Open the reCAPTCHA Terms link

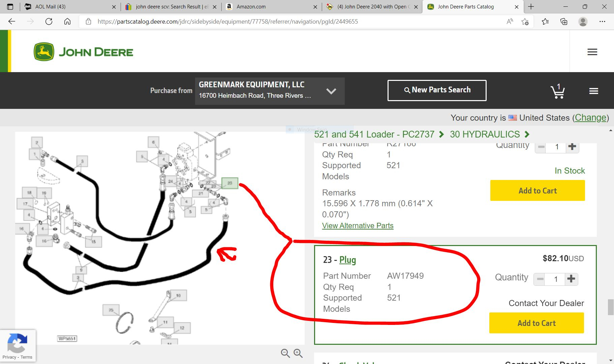(x=26, y=357)
